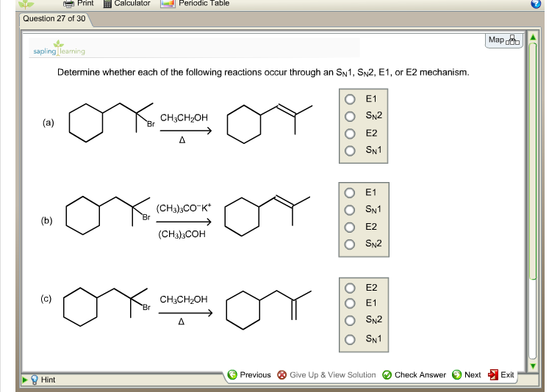Click the question instruction text

click(263, 73)
